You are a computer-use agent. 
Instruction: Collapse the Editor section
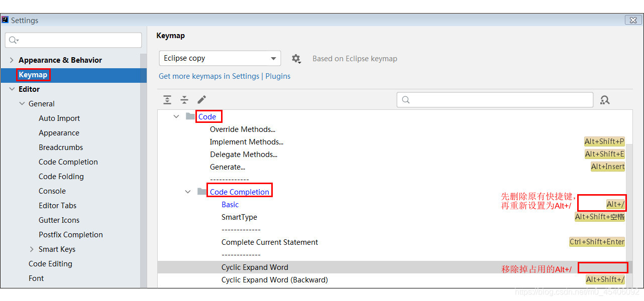click(12, 89)
